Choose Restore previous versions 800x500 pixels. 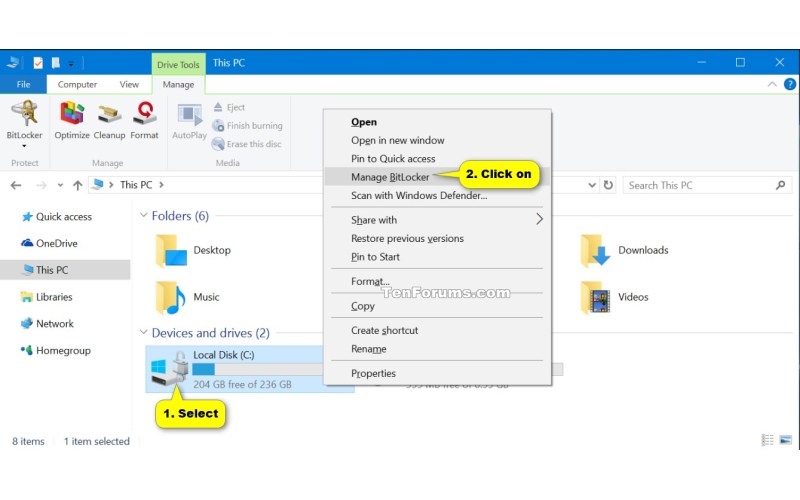click(437, 238)
